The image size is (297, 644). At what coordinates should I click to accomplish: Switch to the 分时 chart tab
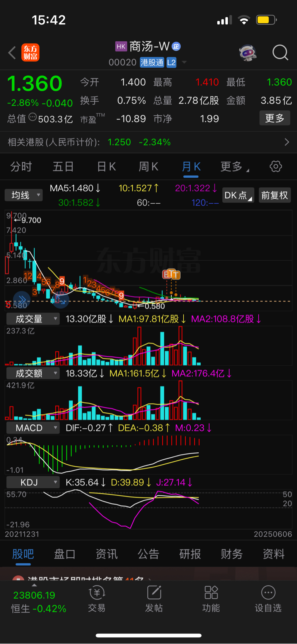tap(21, 167)
